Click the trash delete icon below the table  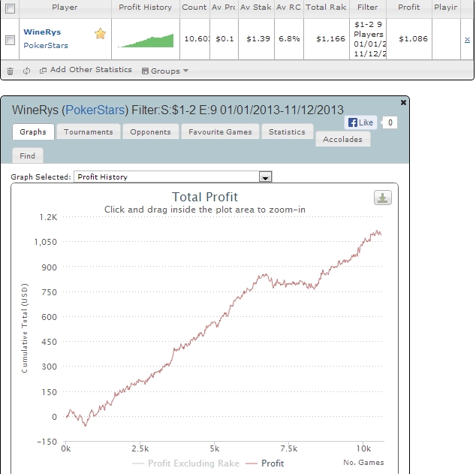[x=10, y=71]
